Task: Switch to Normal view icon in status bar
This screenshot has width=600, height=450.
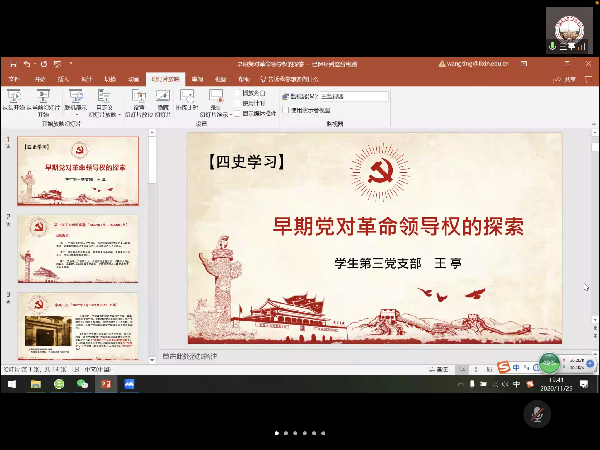Action: pyautogui.click(x=463, y=369)
